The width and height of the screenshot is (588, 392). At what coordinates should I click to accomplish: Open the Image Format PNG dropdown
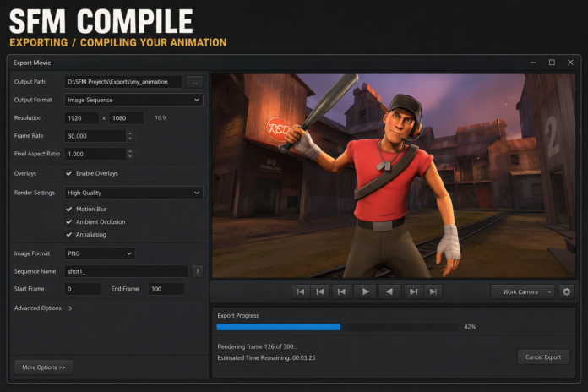coord(100,253)
